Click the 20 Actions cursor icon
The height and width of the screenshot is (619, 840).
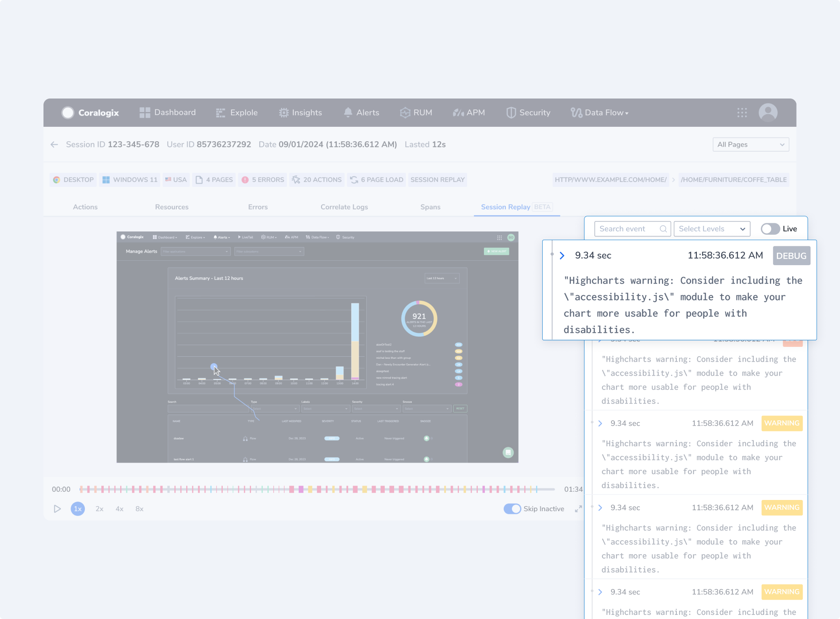(296, 180)
